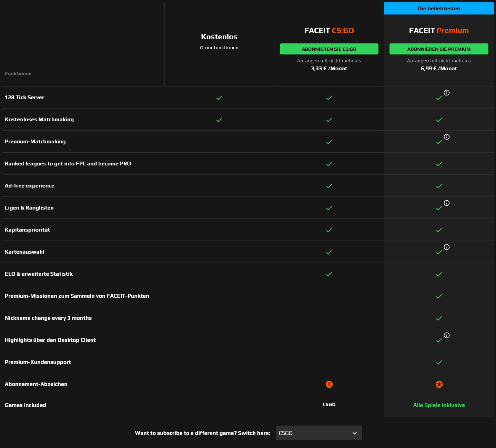The width and height of the screenshot is (496, 448).
Task: Open the CSGO game switch dropdown
Action: [319, 433]
